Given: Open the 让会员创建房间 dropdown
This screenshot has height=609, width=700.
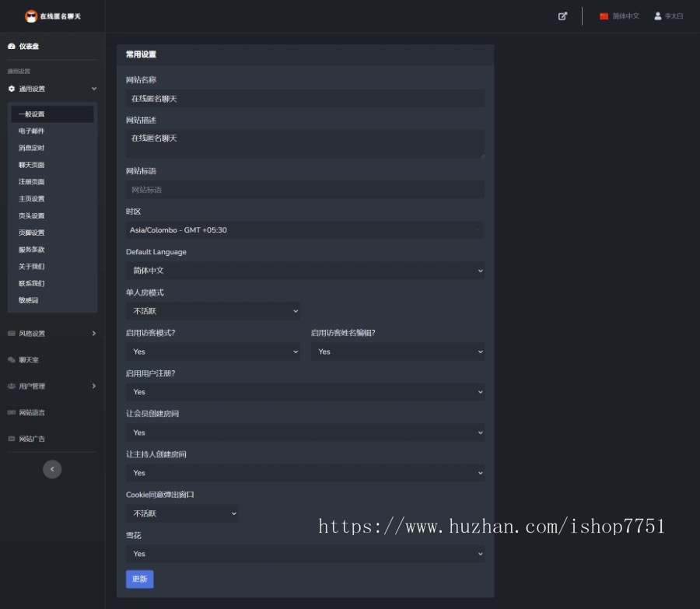Looking at the screenshot, I should [305, 432].
